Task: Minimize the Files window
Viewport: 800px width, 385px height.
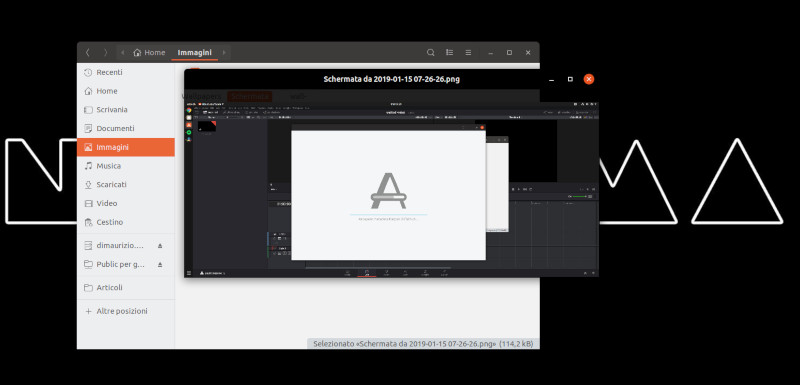Action: tap(490, 53)
